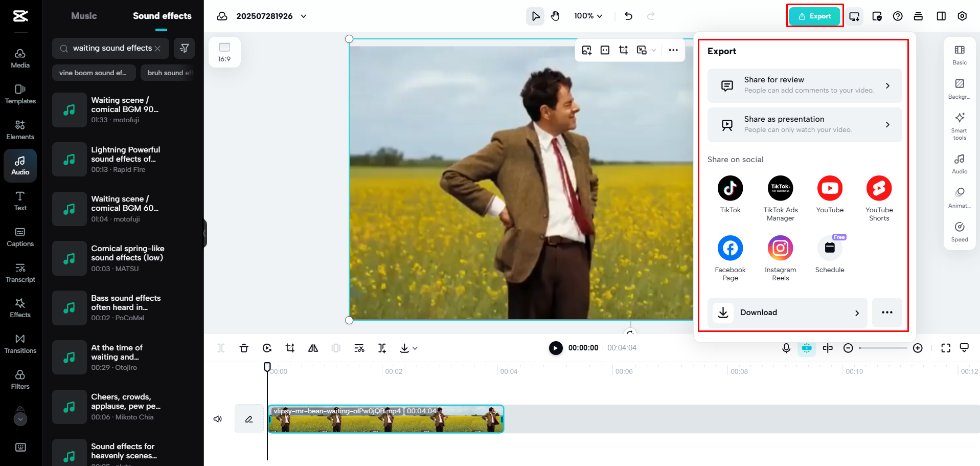Open the Transitions panel in the left sidebar
The height and width of the screenshot is (466, 980).
[x=20, y=343]
